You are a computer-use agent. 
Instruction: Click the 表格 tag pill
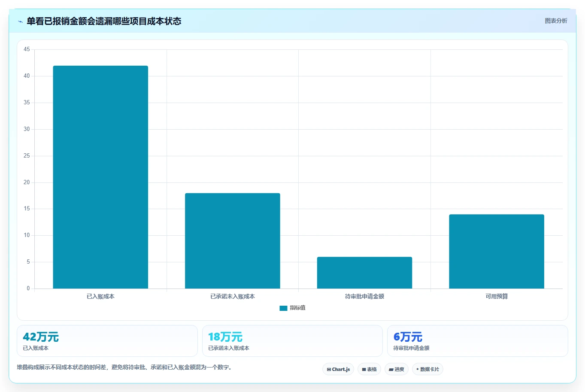coord(369,369)
